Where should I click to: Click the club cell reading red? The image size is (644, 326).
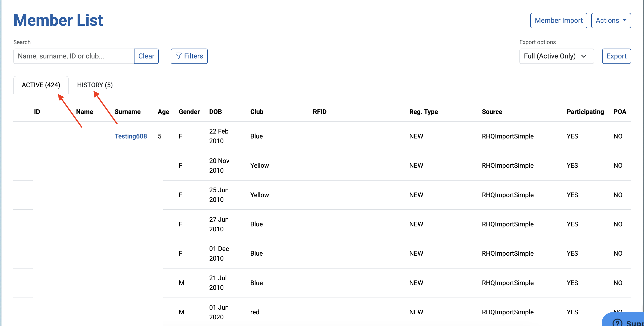pos(255,312)
